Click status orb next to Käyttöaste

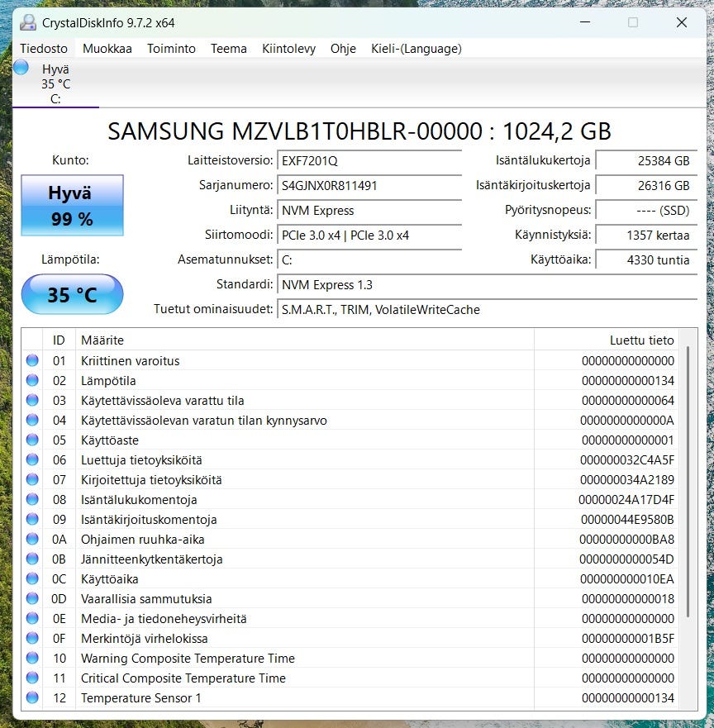click(32, 440)
